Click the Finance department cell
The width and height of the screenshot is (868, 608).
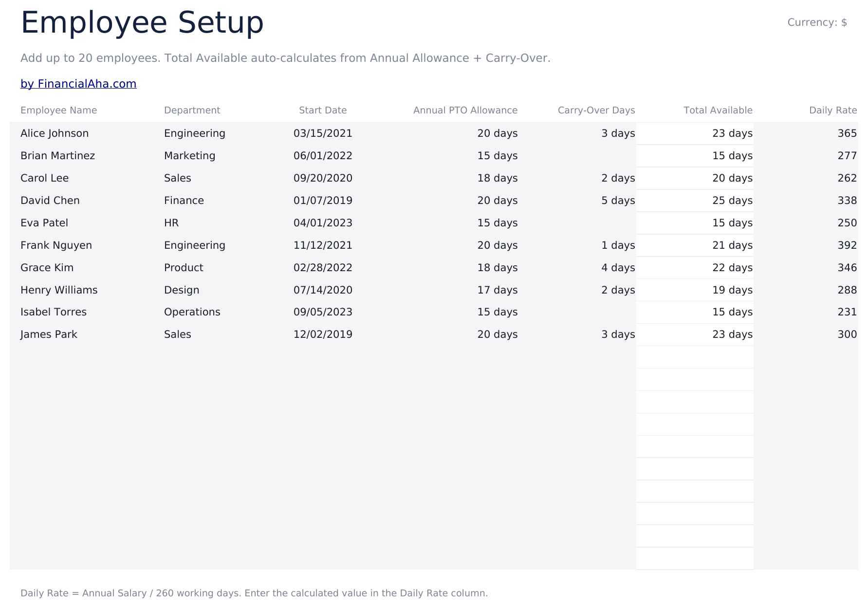[x=184, y=201]
